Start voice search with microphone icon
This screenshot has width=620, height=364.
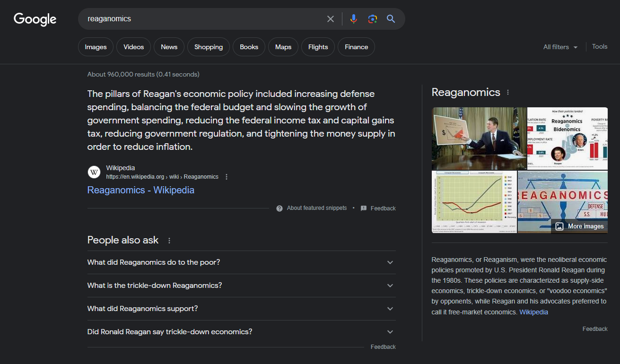pyautogui.click(x=354, y=19)
